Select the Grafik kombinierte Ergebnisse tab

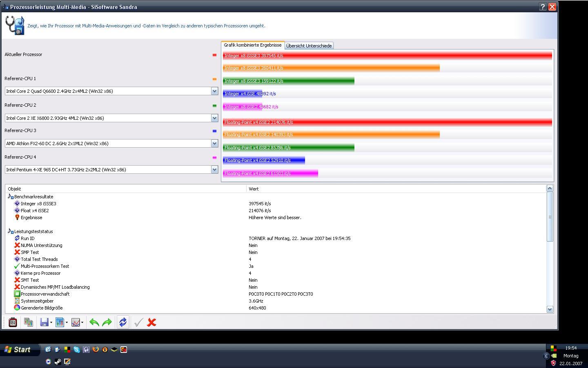252,45
